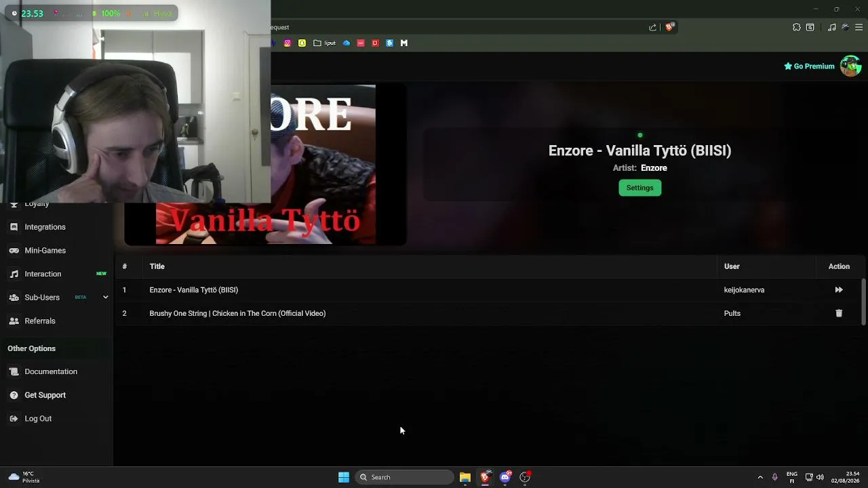Click the 'Action' column header
868x488 pixels.
click(839, 266)
